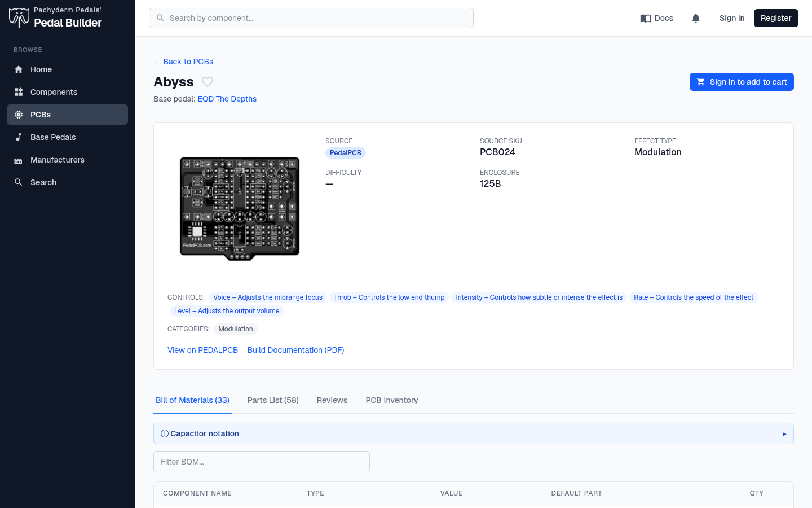The height and width of the screenshot is (508, 812).
Task: Click the Pedal Builder title text
Action: [x=68, y=23]
